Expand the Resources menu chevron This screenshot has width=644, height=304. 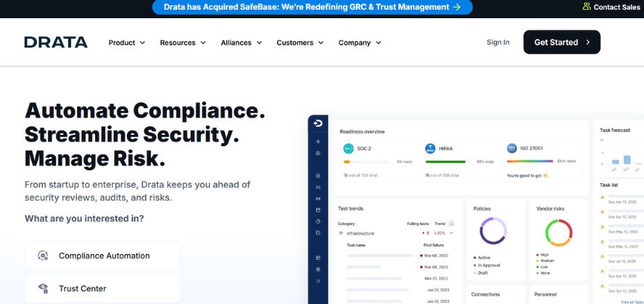point(203,43)
